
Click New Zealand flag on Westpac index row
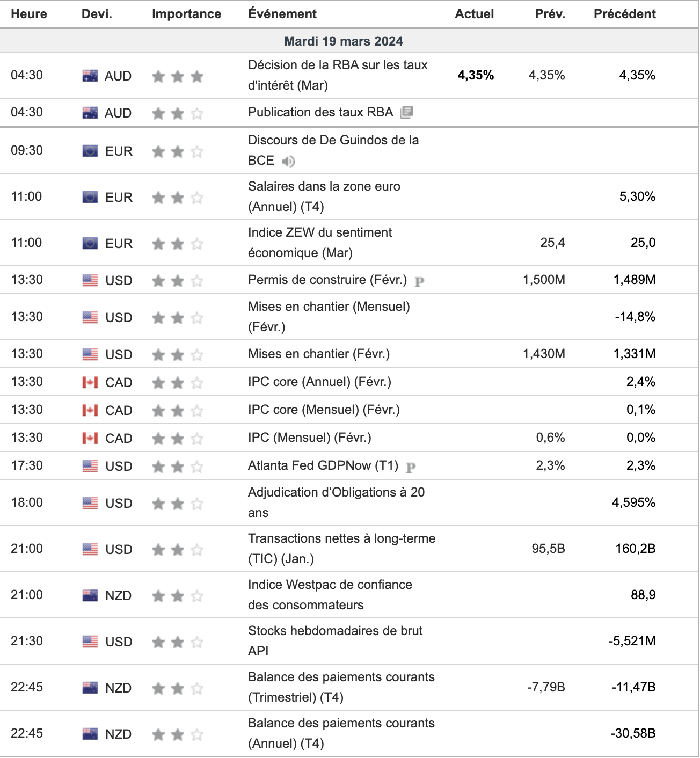(x=90, y=595)
